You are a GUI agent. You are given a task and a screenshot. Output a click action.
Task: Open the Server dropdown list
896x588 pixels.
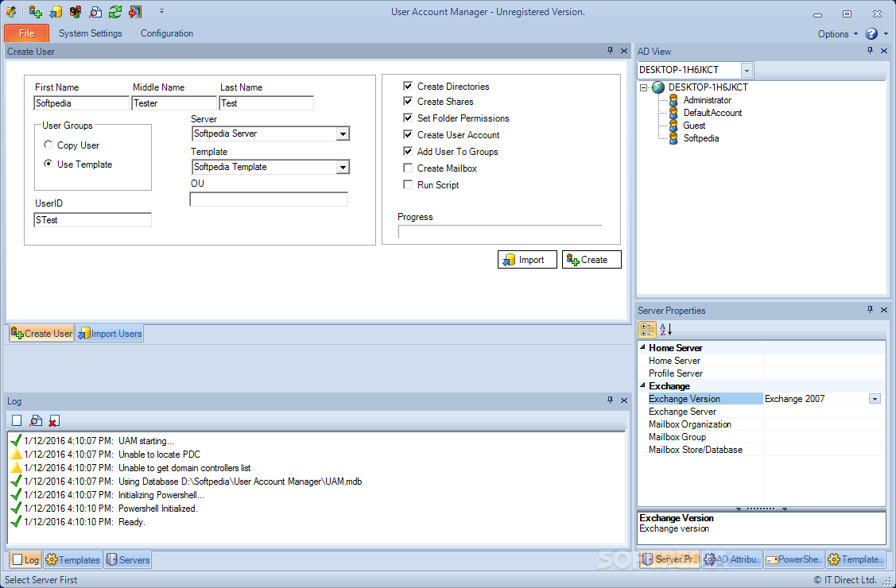click(x=343, y=134)
